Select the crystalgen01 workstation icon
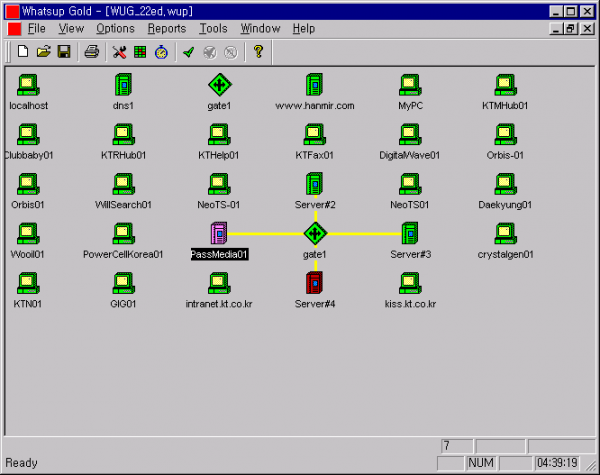Viewport: 600px width, 475px height. [505, 233]
